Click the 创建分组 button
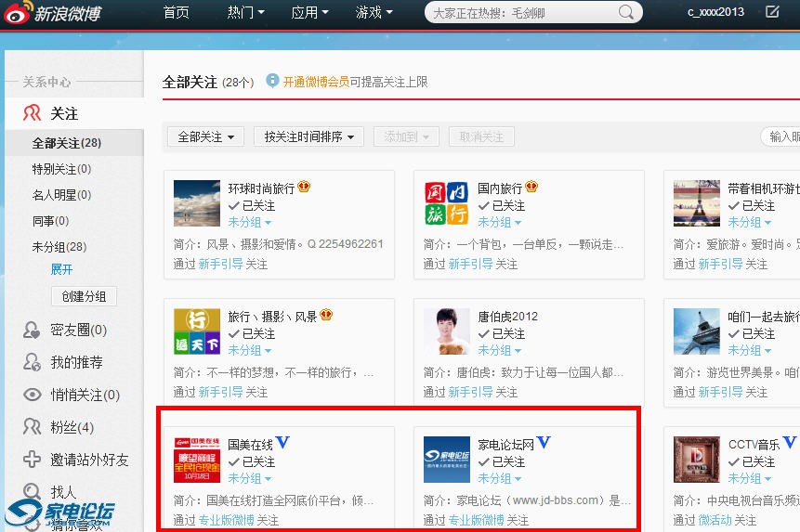The height and width of the screenshot is (532, 800). point(85,296)
